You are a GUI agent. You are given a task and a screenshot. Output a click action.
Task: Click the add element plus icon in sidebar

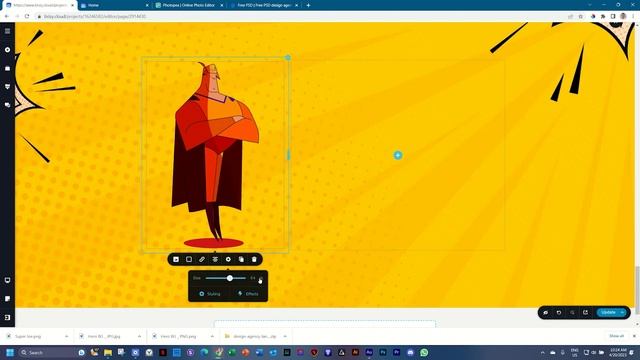click(7, 50)
